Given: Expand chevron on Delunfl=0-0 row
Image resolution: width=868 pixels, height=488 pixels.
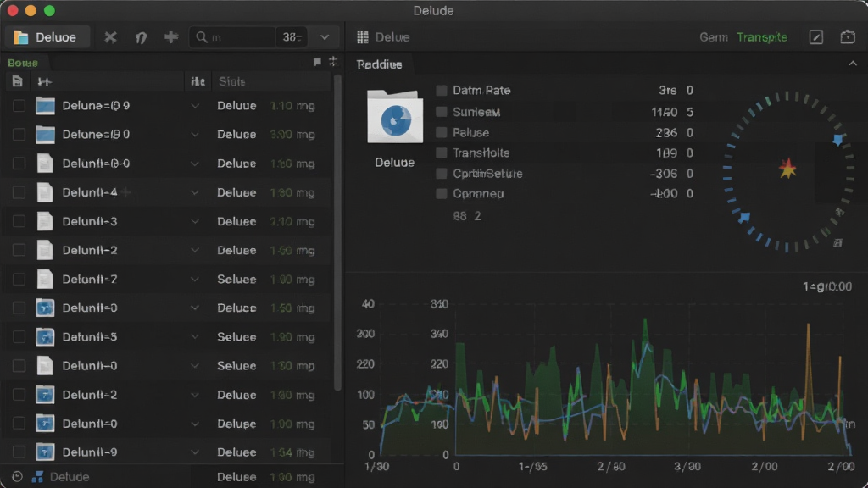Looking at the screenshot, I should point(195,164).
